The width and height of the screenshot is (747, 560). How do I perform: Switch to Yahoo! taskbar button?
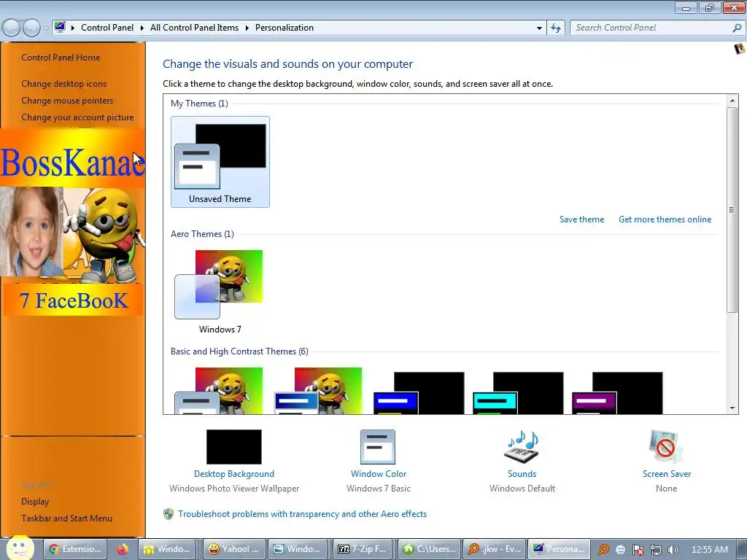point(233,549)
